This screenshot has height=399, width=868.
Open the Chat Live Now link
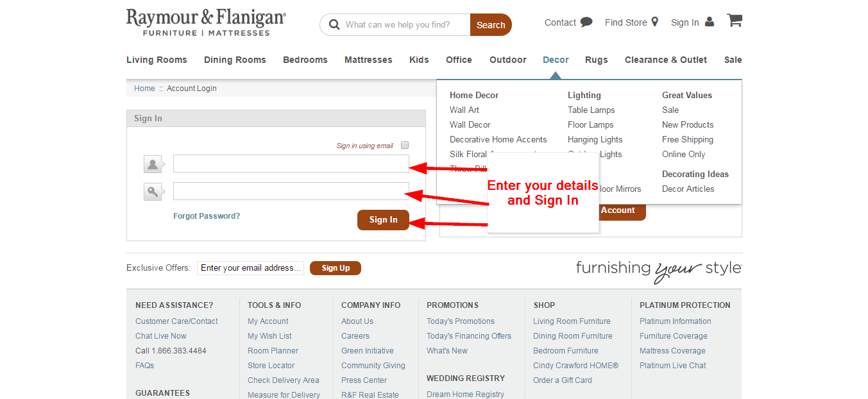point(160,335)
